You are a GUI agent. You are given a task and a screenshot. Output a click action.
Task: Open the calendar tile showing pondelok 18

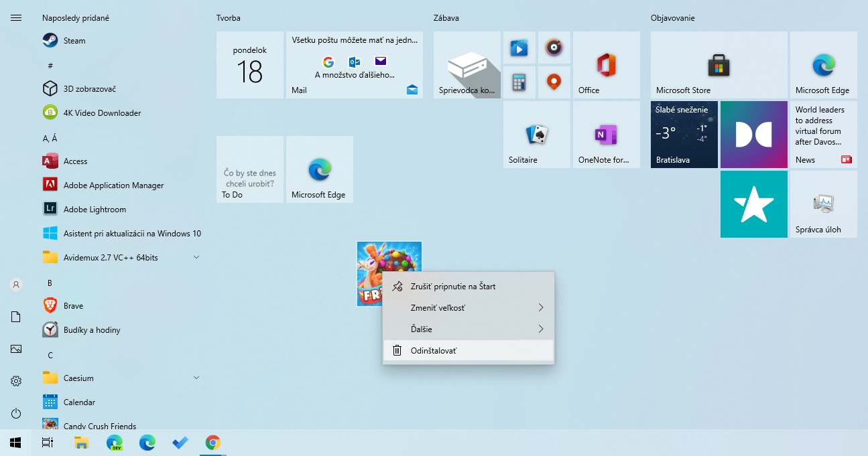point(250,65)
